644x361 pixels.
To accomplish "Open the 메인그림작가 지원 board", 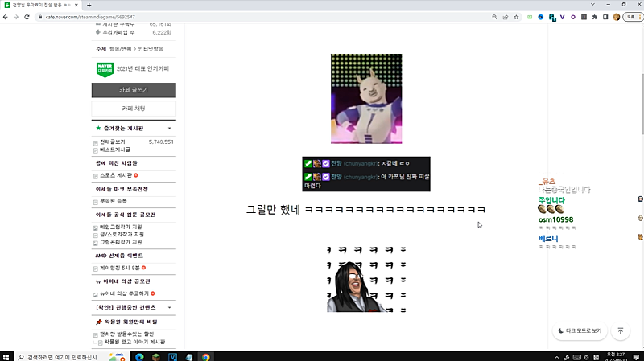I will pos(121,227).
